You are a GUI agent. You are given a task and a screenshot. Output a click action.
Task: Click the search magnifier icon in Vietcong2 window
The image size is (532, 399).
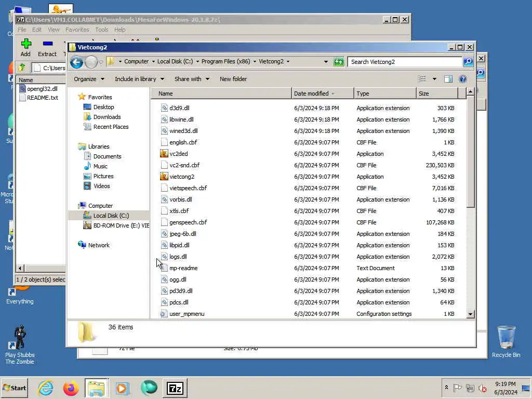pyautogui.click(x=468, y=62)
